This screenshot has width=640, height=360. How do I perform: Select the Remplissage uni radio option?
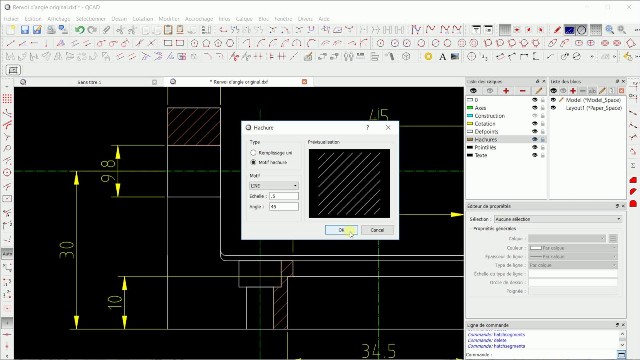[253, 153]
